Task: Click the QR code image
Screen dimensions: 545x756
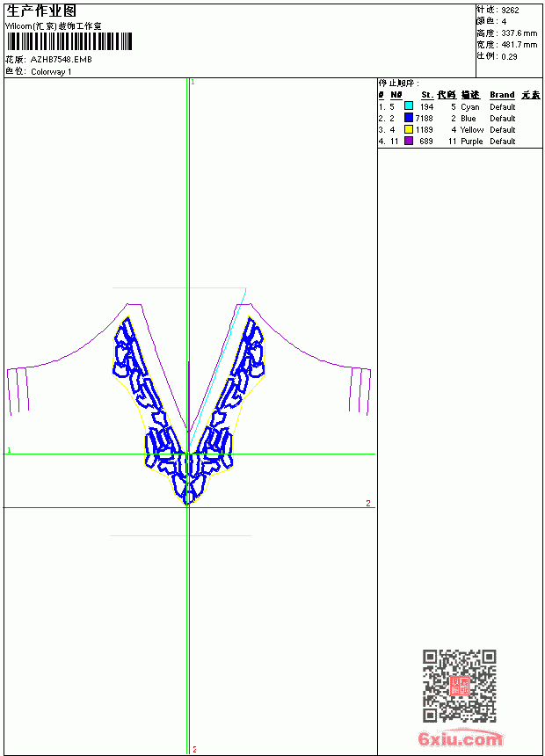Action: coord(460,686)
